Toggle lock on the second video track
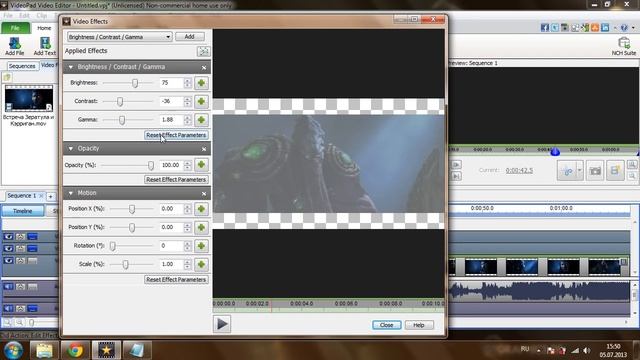The height and width of the screenshot is (360, 640). coord(20,249)
